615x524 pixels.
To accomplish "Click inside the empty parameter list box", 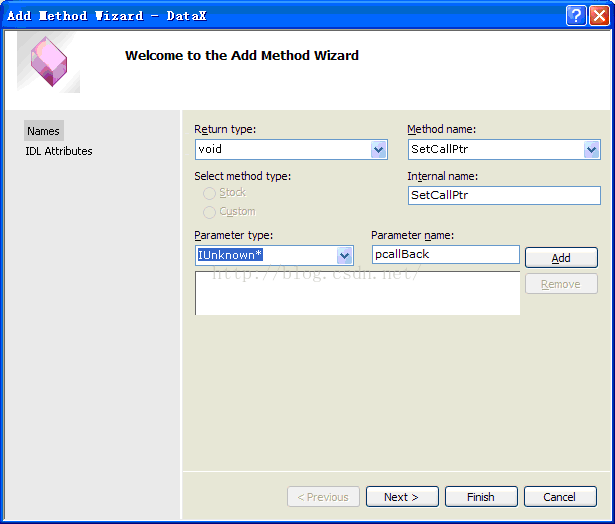I will [x=357, y=293].
